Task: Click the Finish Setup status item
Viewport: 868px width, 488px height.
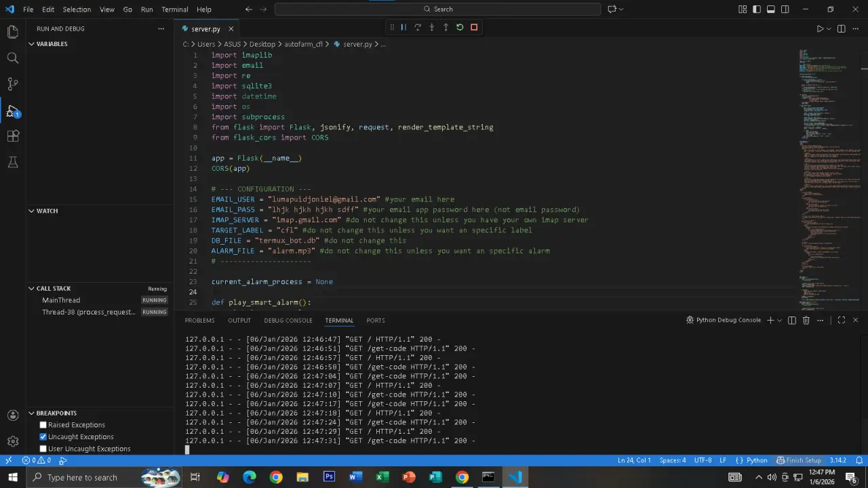Action: pyautogui.click(x=799, y=460)
